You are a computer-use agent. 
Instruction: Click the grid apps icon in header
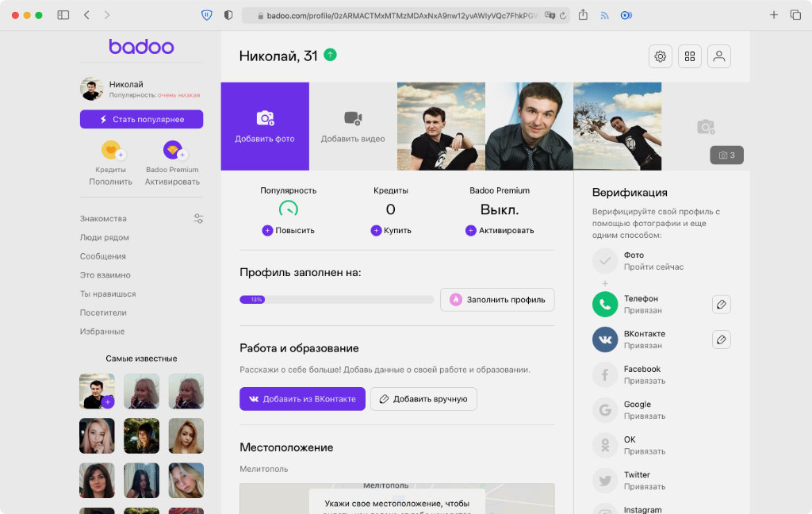690,56
